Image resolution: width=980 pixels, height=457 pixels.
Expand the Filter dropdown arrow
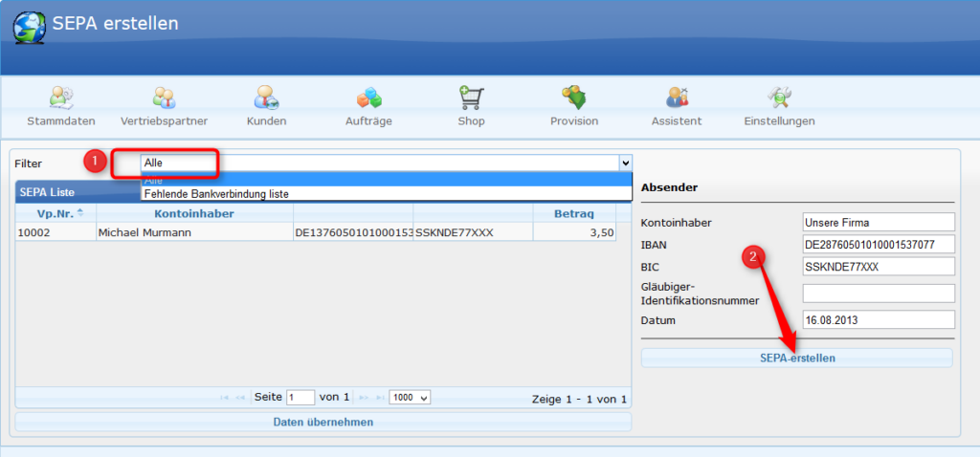pos(625,163)
